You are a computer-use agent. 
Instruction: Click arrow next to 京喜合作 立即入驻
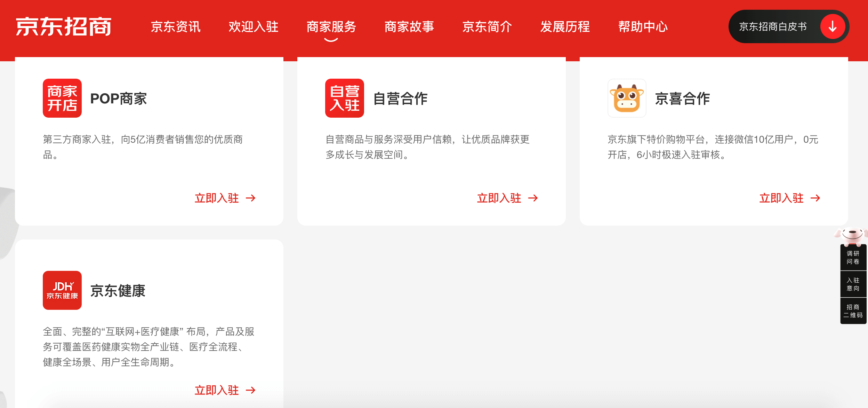pos(815,198)
